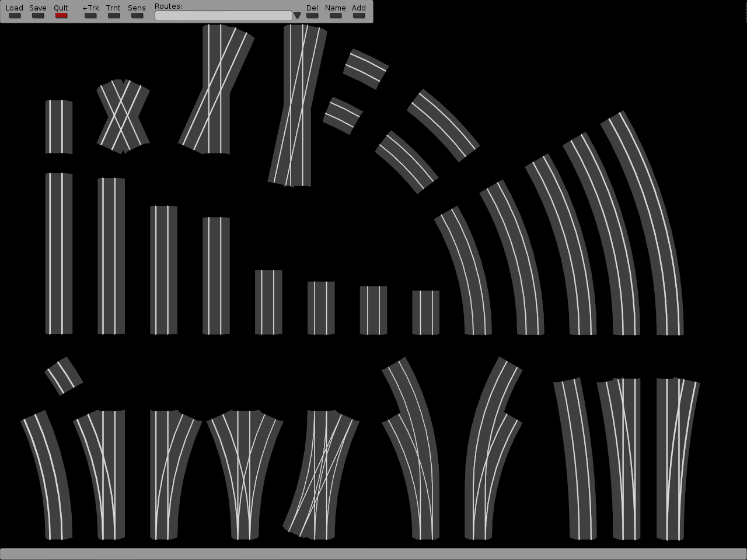The height and width of the screenshot is (560, 747).
Task: Click the horizontal bar at window bottom
Action: click(x=373, y=554)
